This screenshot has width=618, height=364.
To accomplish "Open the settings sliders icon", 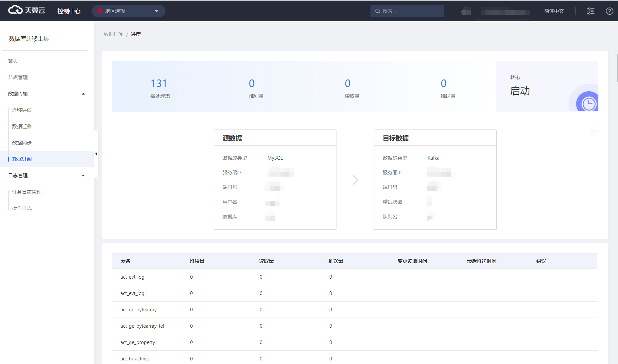I will pyautogui.click(x=591, y=11).
